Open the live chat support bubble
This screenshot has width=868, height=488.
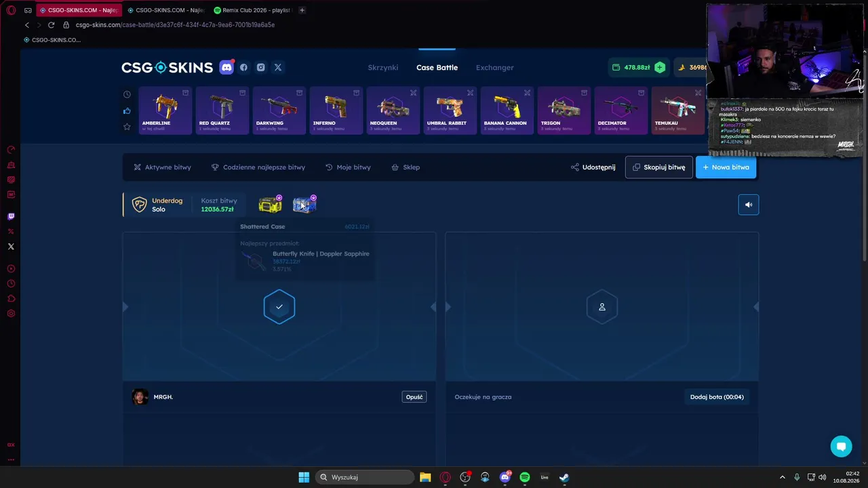tap(842, 446)
